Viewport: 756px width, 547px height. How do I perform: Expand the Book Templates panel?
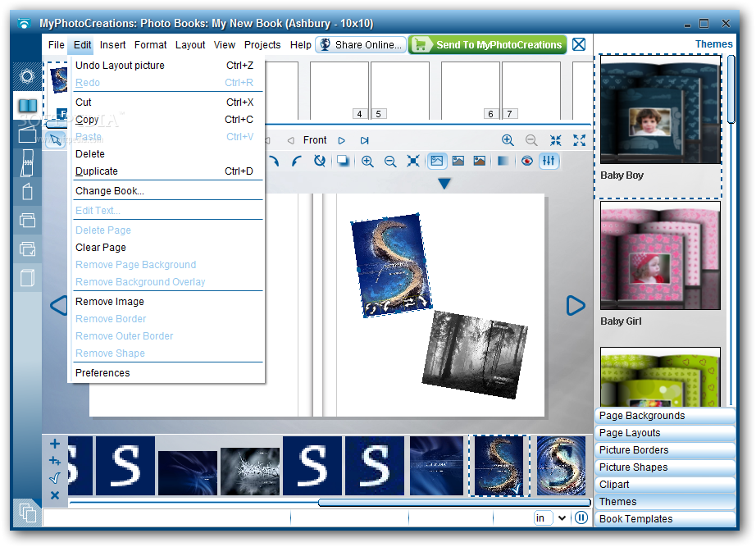click(x=665, y=519)
